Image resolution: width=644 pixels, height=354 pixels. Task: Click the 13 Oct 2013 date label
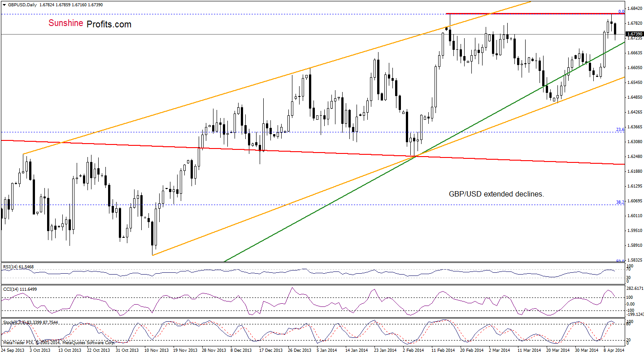(70, 350)
